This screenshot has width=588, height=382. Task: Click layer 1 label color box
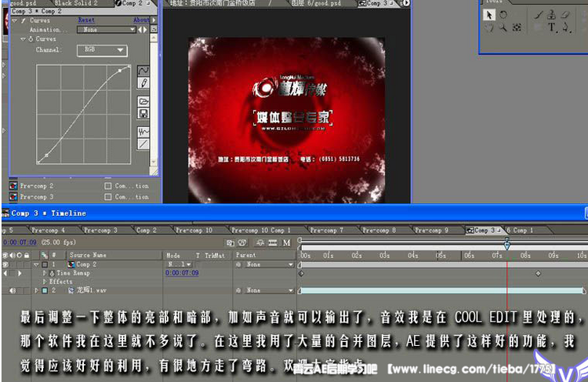pos(45,264)
